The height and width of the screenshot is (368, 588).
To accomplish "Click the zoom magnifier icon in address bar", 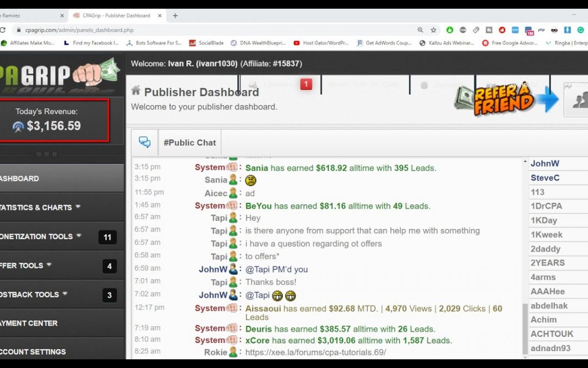I will 420,30.
